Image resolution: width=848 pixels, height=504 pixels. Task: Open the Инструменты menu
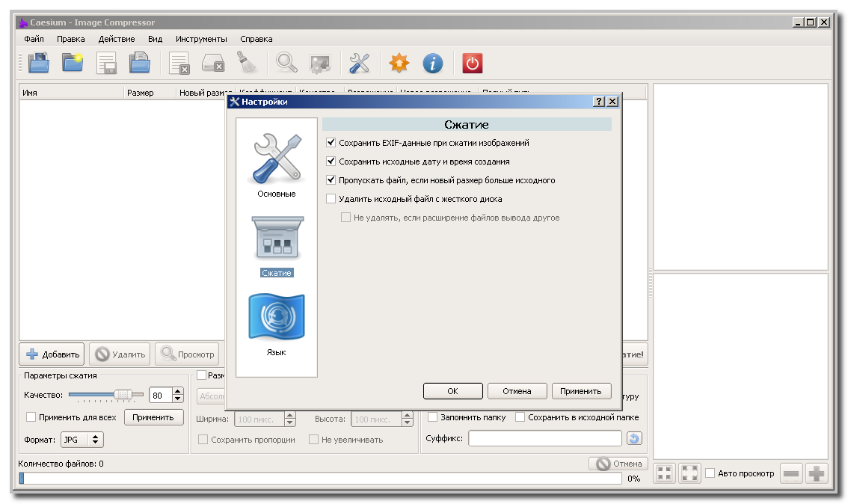(x=201, y=39)
